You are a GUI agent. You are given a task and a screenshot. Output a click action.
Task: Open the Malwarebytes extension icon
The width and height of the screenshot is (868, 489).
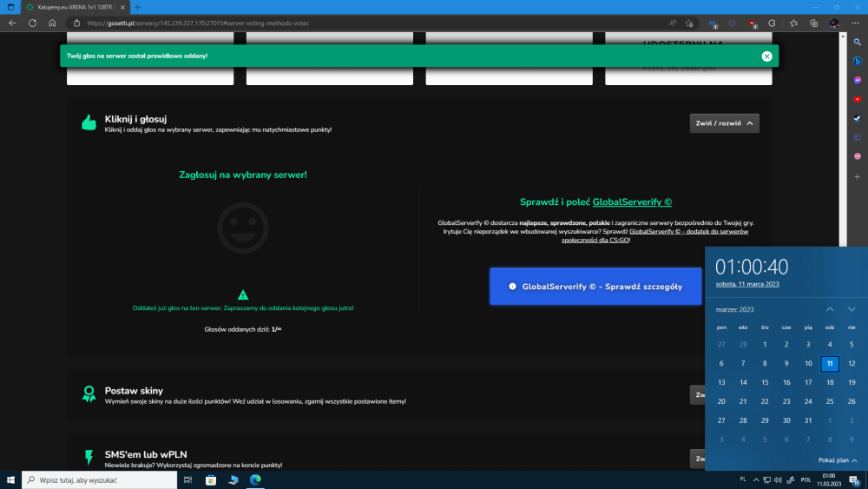pos(713,23)
